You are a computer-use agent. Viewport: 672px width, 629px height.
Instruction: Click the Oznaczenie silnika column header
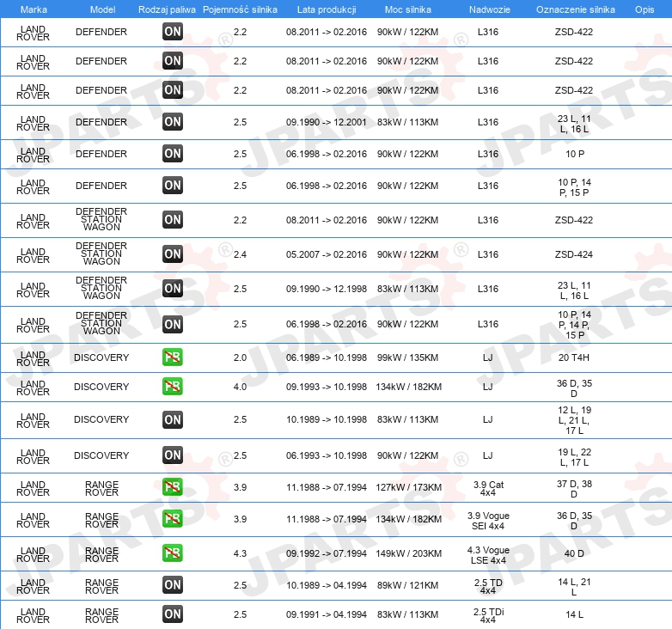(576, 9)
